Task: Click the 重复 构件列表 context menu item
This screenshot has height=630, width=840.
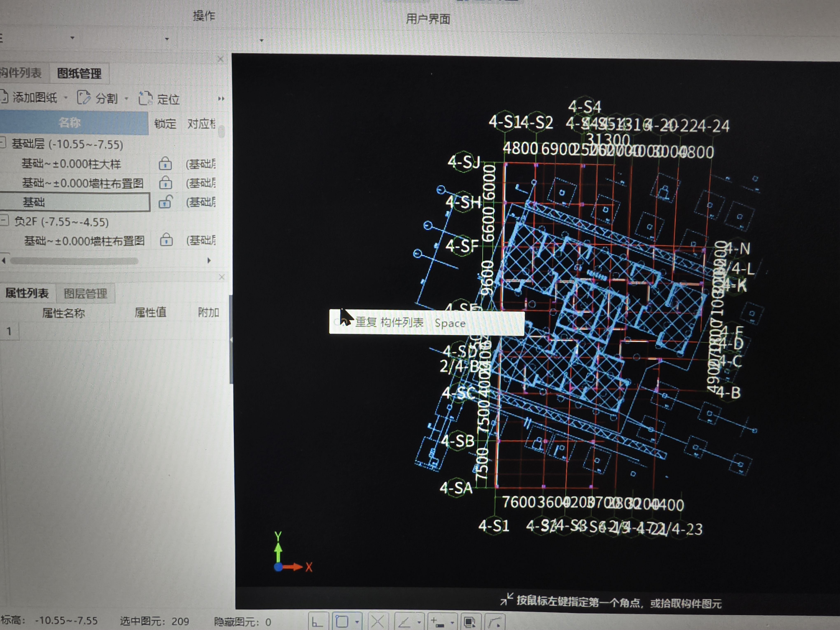Action: [426, 323]
